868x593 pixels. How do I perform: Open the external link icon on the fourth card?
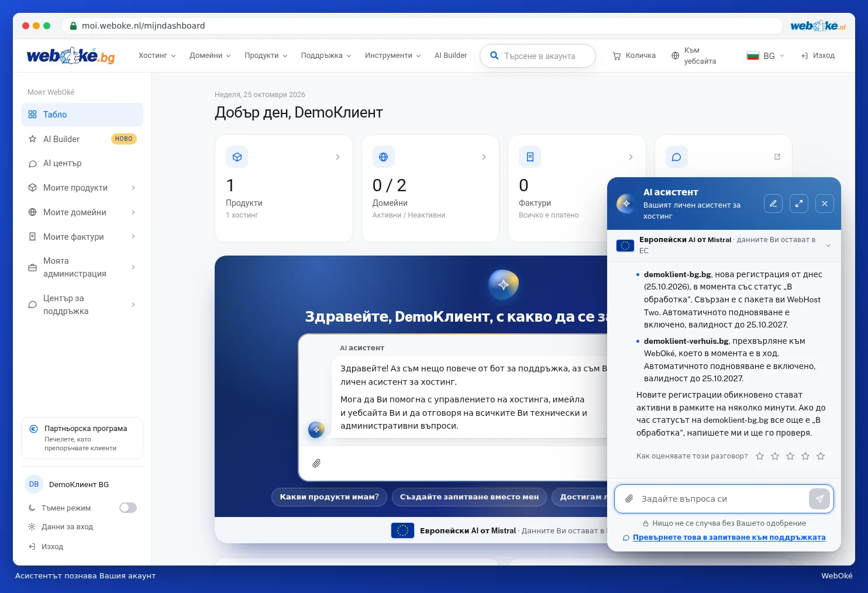(x=777, y=157)
